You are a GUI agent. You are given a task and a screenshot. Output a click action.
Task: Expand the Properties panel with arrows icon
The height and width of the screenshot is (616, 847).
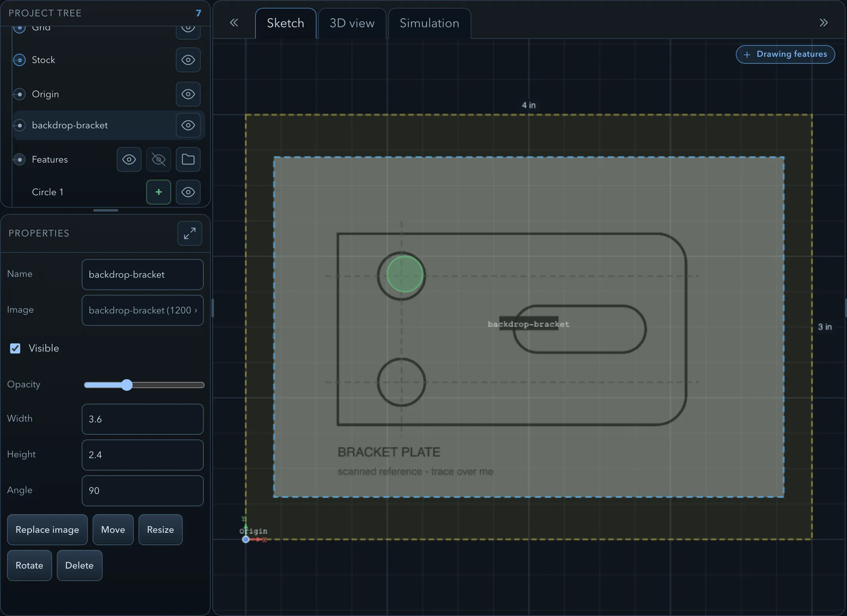(190, 233)
